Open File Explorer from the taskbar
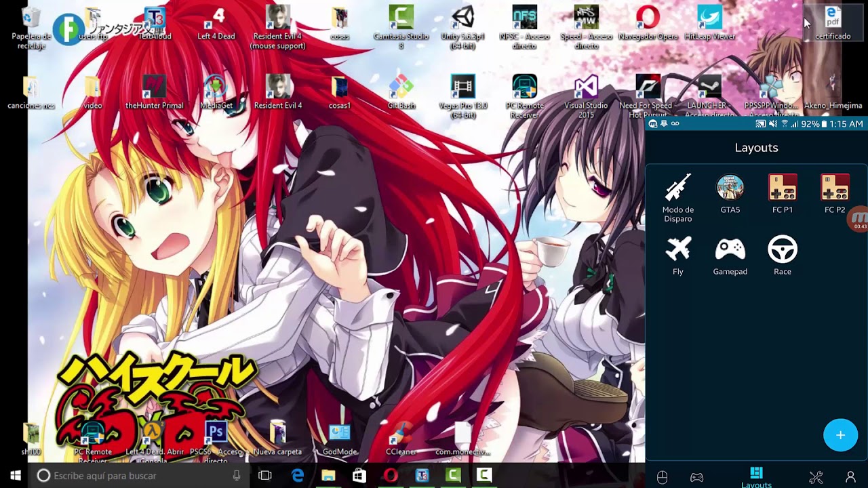Viewport: 868px width, 488px height. pyautogui.click(x=328, y=476)
